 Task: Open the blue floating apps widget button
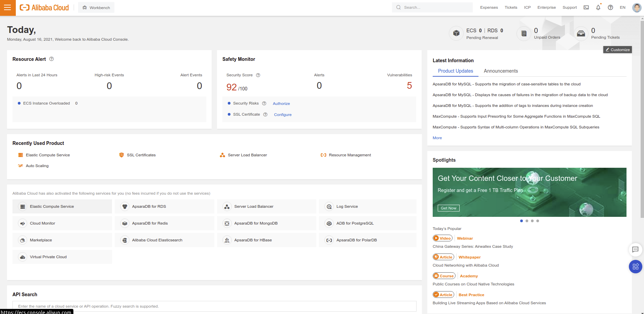(635, 267)
